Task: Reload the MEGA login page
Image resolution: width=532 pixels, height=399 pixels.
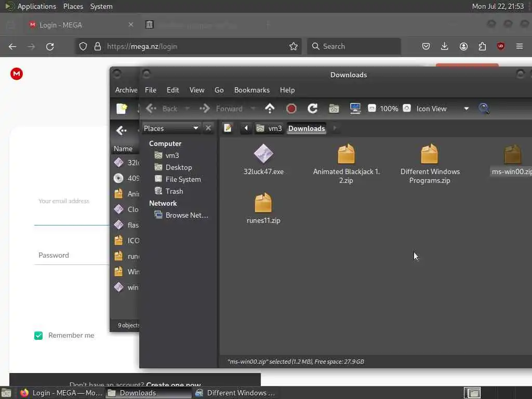Action: pyautogui.click(x=50, y=46)
